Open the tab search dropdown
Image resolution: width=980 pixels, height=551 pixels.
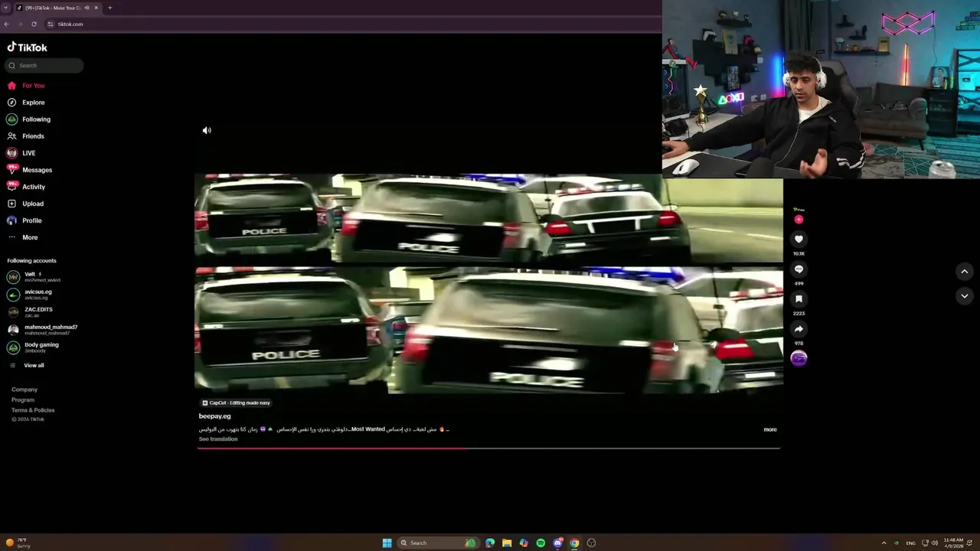(5, 8)
